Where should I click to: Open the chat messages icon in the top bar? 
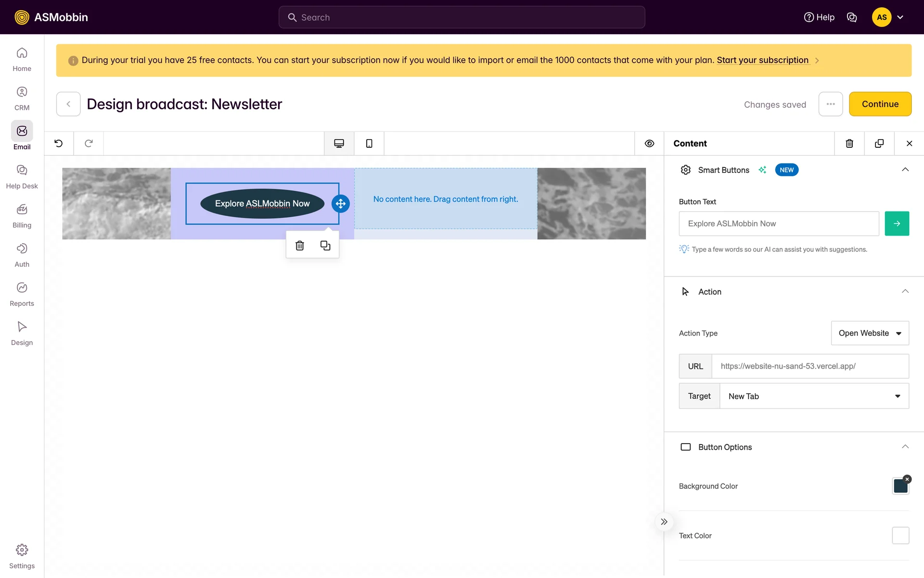tap(852, 17)
